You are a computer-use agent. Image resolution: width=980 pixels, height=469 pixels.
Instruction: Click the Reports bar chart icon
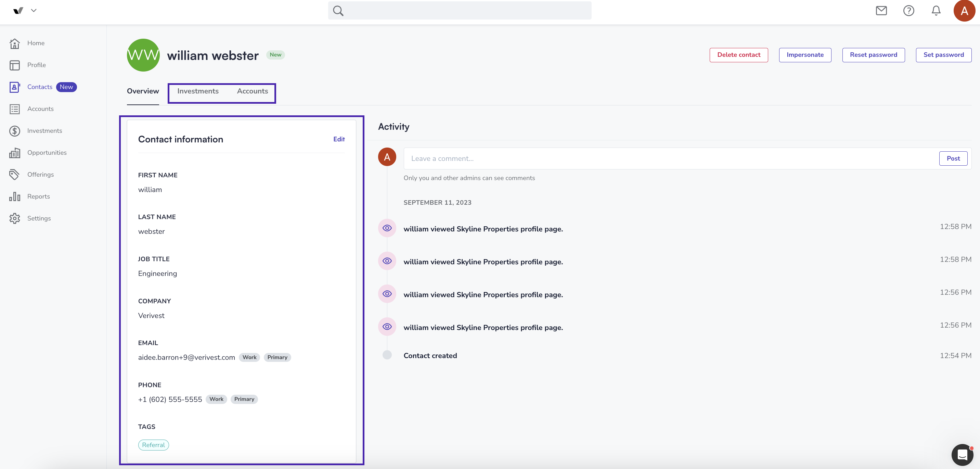tap(14, 197)
